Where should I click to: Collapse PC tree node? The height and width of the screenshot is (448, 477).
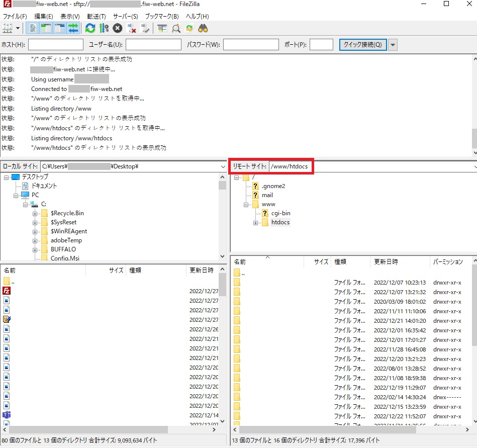[16, 196]
